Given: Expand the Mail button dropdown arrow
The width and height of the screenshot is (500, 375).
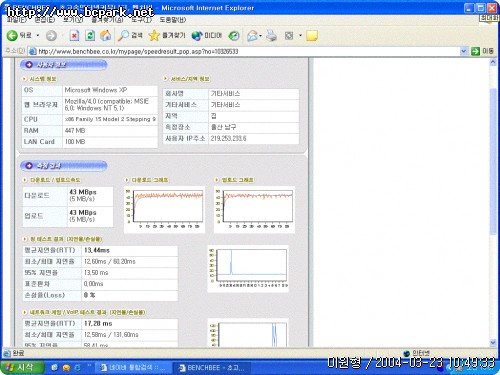Looking at the screenshot, I should coord(261,35).
